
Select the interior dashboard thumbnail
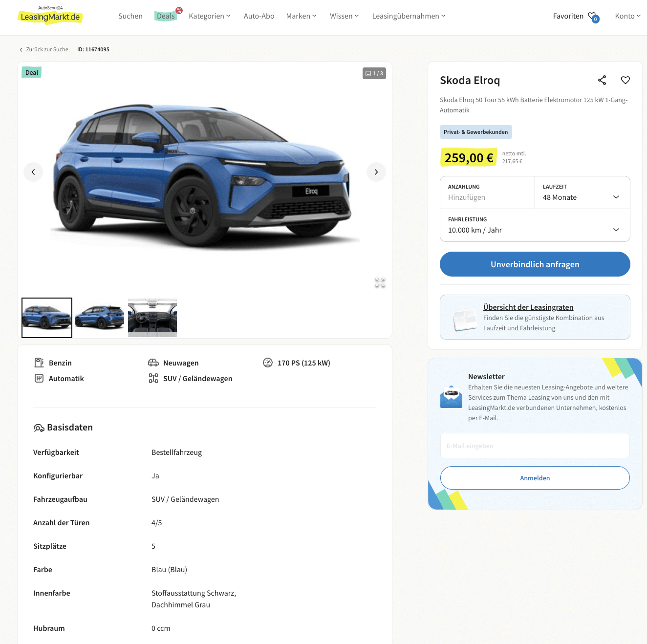click(152, 318)
